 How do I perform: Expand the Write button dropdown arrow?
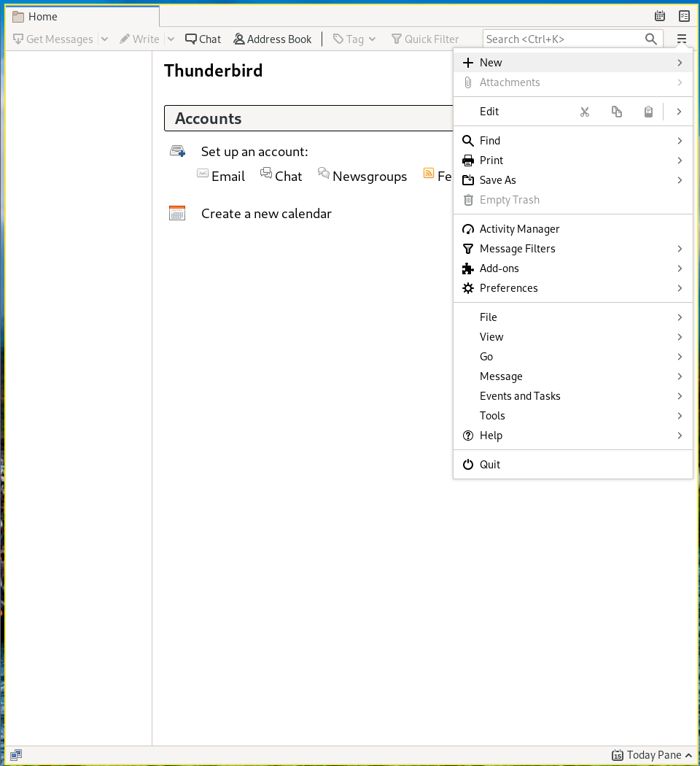pos(171,39)
